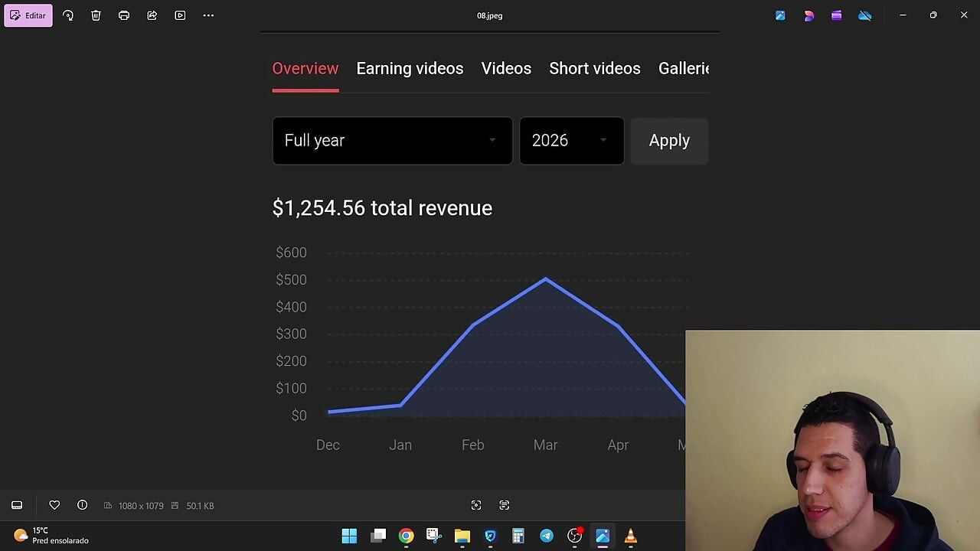Open Snipping Tool from the taskbar
The width and height of the screenshot is (980, 551).
434,536
